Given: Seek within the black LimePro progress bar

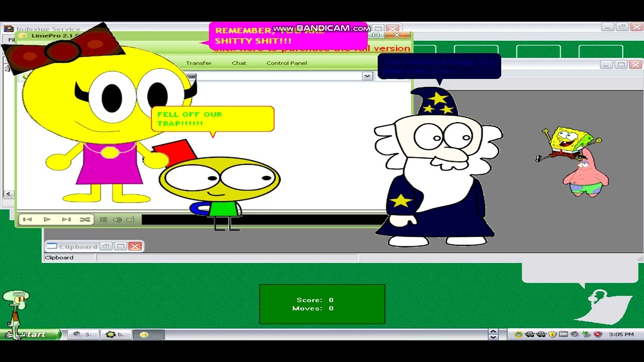Looking at the screenshot, I should 264,219.
